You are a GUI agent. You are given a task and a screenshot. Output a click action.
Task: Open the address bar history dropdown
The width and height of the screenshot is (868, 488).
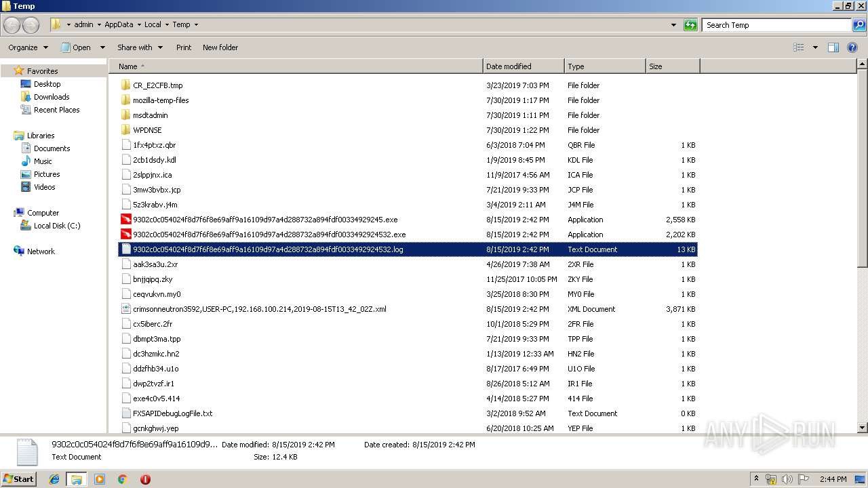(x=673, y=25)
